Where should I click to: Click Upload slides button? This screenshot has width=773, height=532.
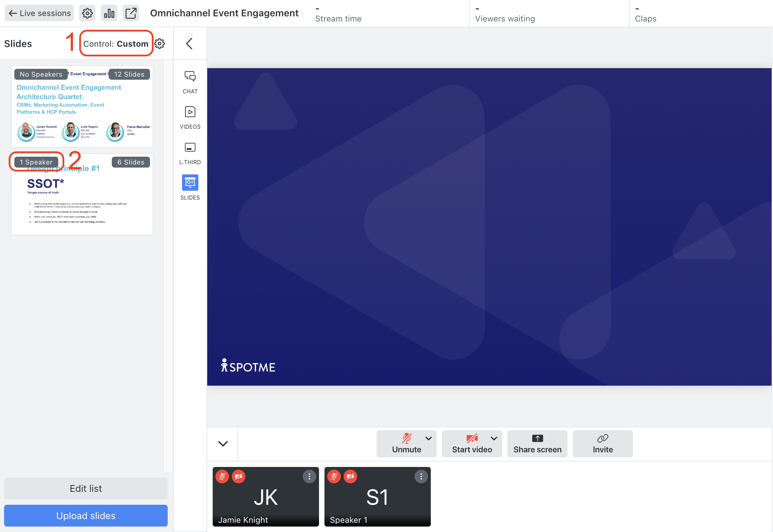[x=86, y=516]
